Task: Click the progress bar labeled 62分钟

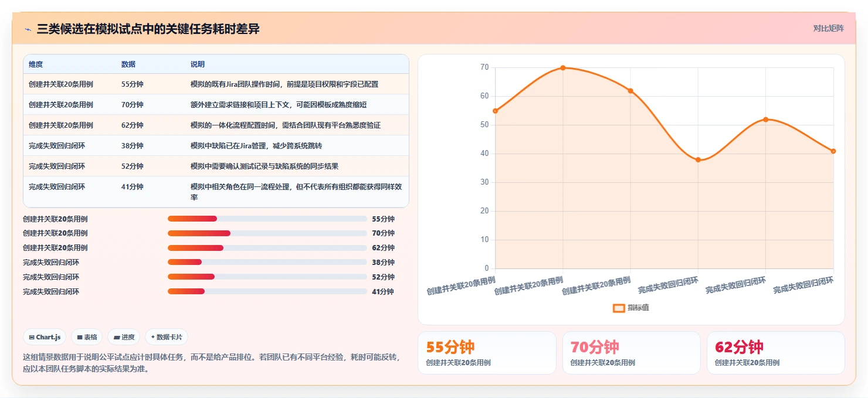Action: [267, 247]
